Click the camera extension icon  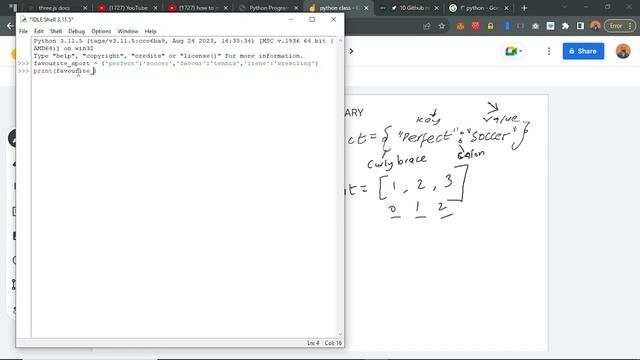coord(536,26)
